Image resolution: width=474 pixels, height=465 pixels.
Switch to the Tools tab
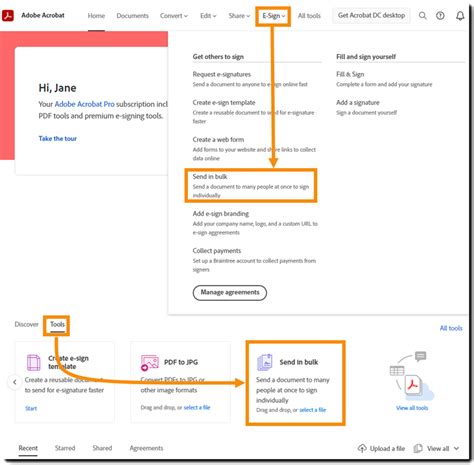57,324
